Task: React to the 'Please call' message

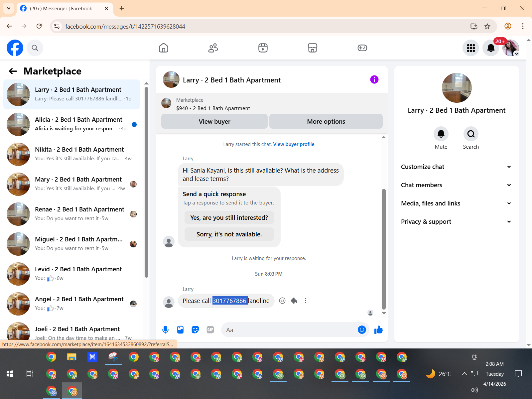Action: 282,301
